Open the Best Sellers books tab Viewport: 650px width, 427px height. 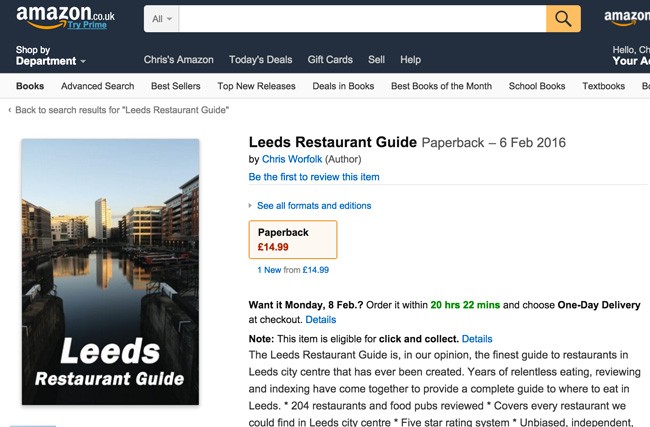pos(176,86)
